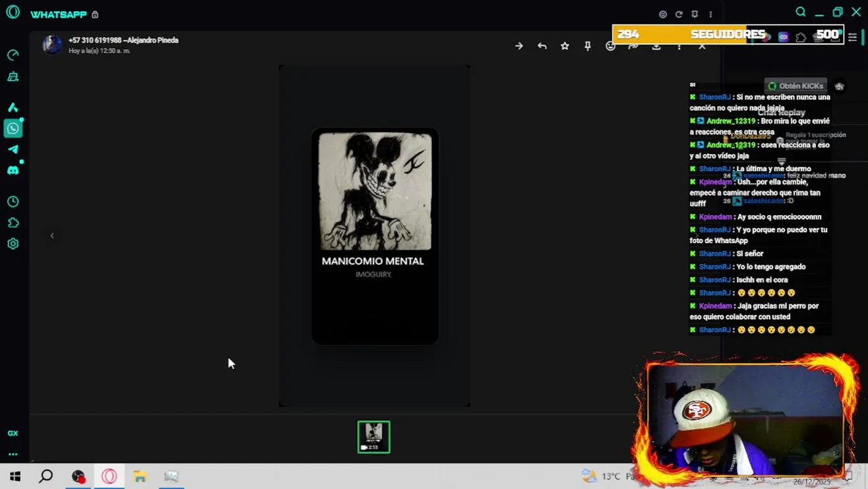The height and width of the screenshot is (489, 868).
Task: Open the Windows Start menu
Action: tap(15, 477)
